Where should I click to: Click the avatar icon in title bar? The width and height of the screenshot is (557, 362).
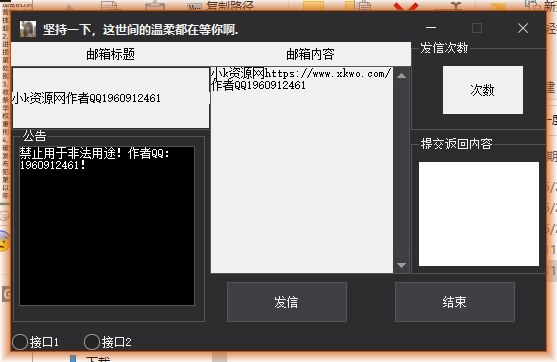point(28,29)
